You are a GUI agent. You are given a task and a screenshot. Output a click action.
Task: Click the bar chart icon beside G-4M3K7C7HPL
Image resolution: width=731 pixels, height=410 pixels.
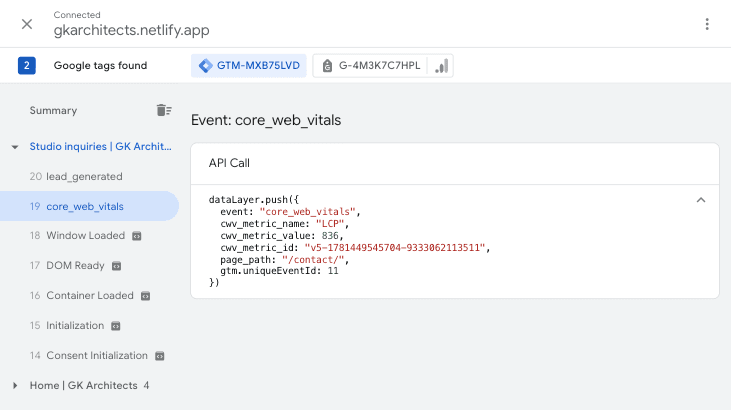441,66
